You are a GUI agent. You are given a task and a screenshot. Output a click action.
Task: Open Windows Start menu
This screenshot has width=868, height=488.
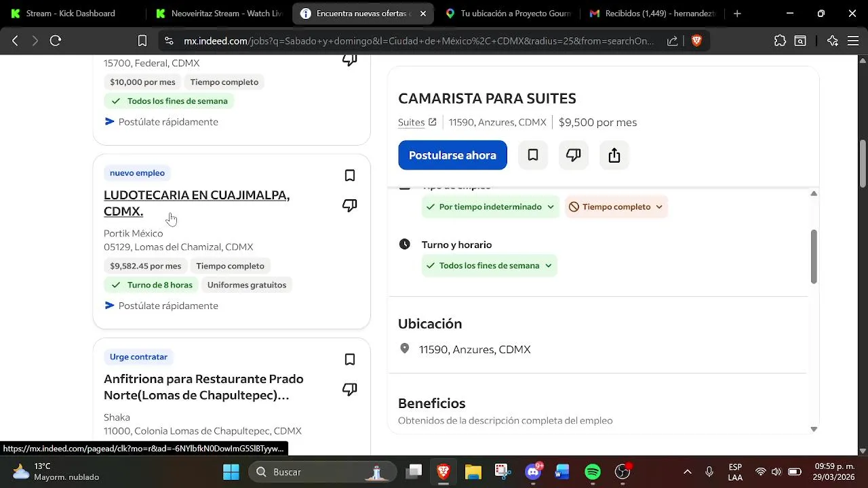pos(231,472)
